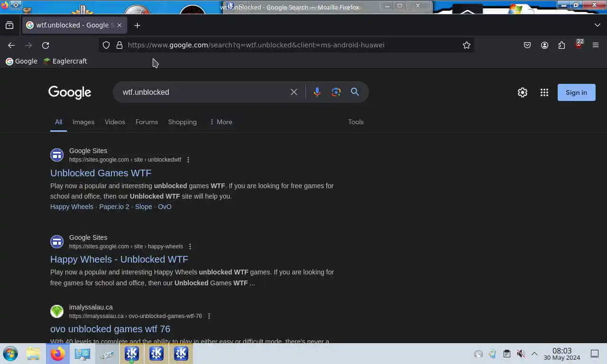This screenshot has width=607, height=364.
Task: Open Firefox hamburger application menu
Action: [596, 45]
